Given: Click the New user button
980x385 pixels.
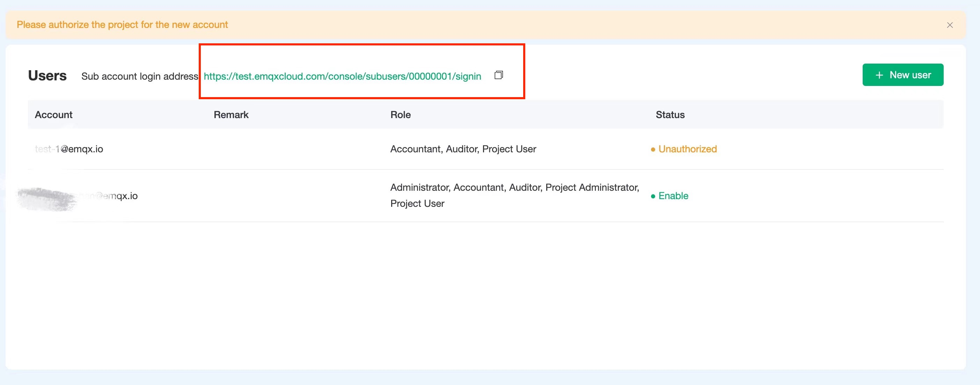Looking at the screenshot, I should click(902, 74).
